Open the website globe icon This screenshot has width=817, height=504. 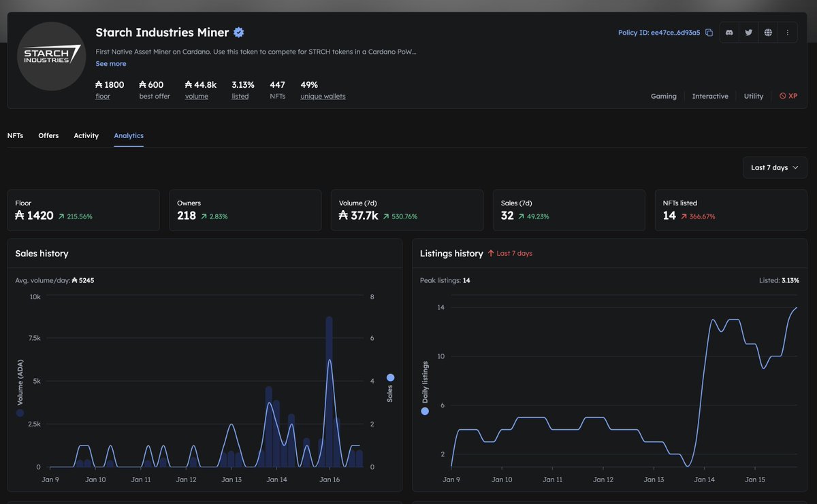(x=768, y=33)
